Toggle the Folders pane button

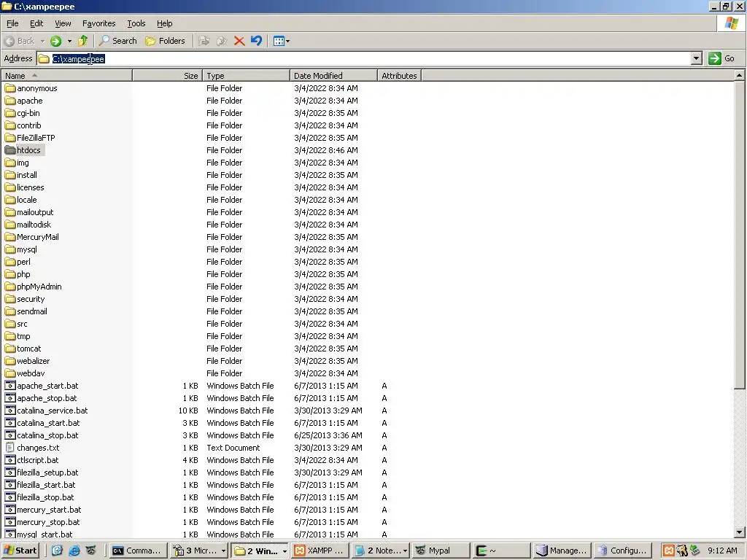[165, 41]
